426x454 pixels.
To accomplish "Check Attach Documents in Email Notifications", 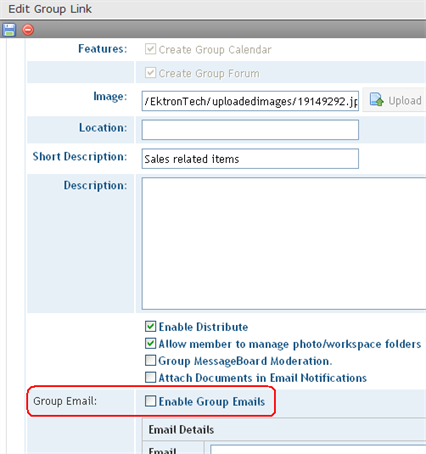I will pos(150,377).
